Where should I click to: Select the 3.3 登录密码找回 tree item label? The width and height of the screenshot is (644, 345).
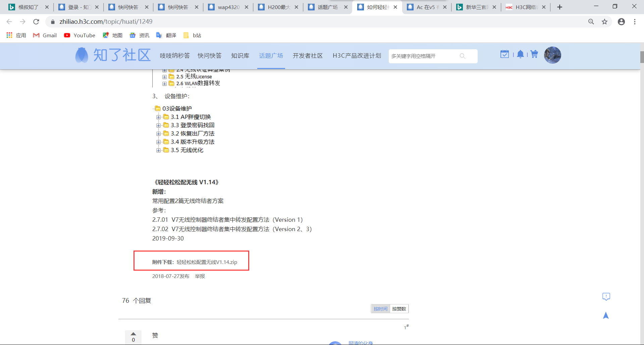[x=193, y=125]
